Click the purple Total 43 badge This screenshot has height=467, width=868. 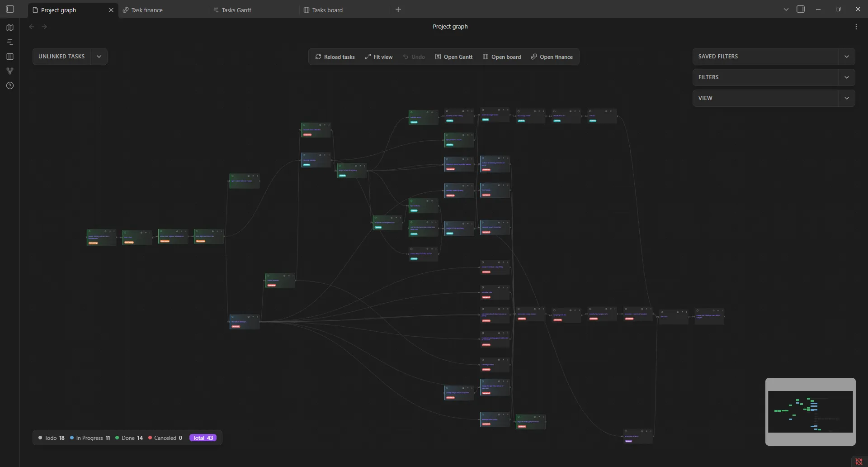click(203, 438)
